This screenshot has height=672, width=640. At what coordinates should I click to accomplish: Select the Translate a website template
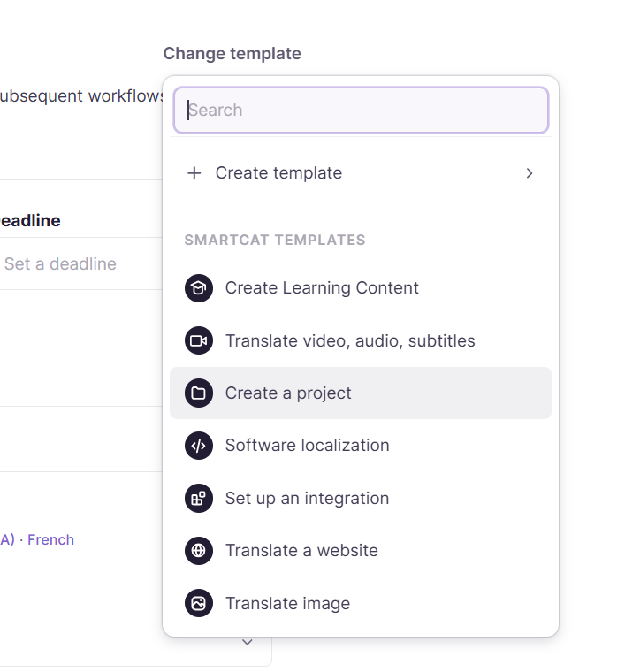click(x=361, y=551)
